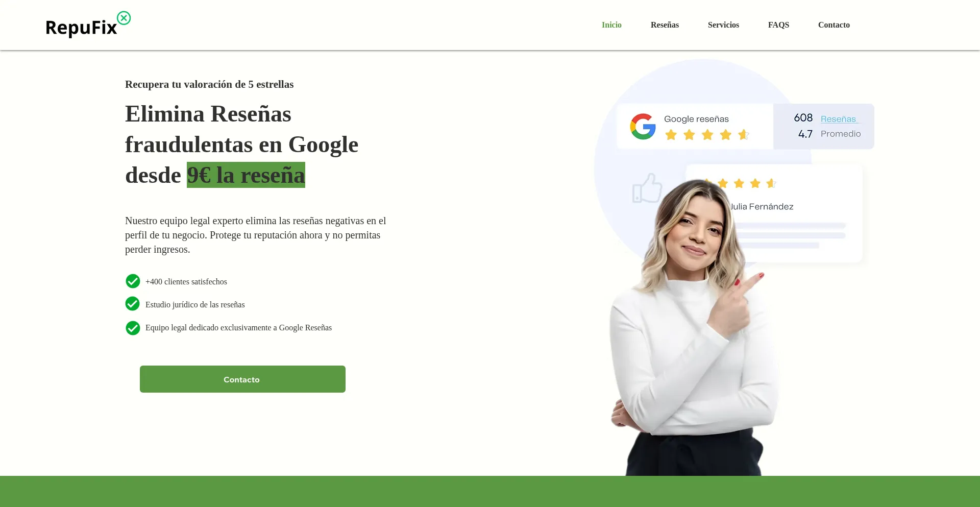The height and width of the screenshot is (507, 980).
Task: Click the green X circle in logo
Action: click(124, 18)
